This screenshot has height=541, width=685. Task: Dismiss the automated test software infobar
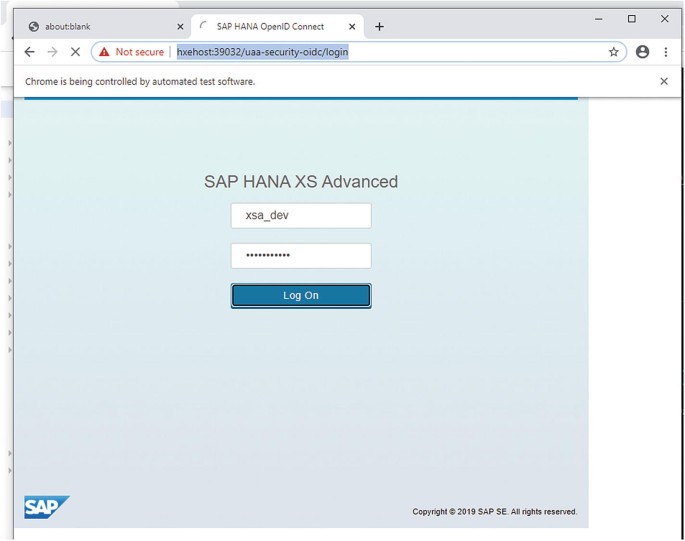click(664, 81)
